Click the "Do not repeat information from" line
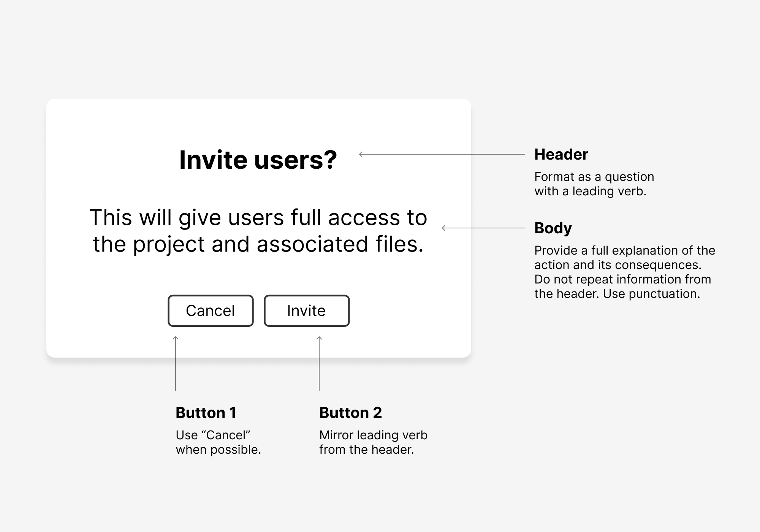The height and width of the screenshot is (532, 760). [622, 279]
